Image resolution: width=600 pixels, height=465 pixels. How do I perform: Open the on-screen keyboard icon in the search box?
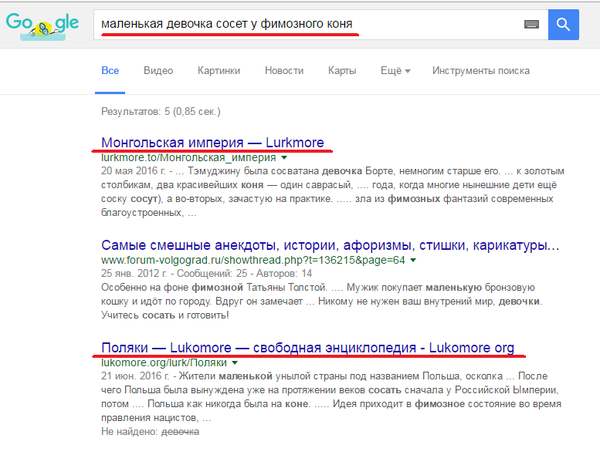click(531, 24)
